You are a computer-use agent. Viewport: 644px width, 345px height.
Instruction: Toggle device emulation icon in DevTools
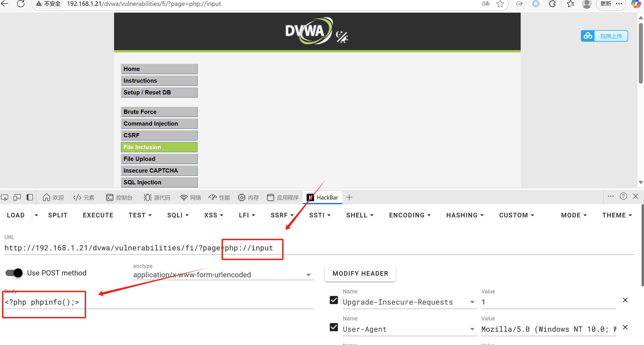click(17, 197)
